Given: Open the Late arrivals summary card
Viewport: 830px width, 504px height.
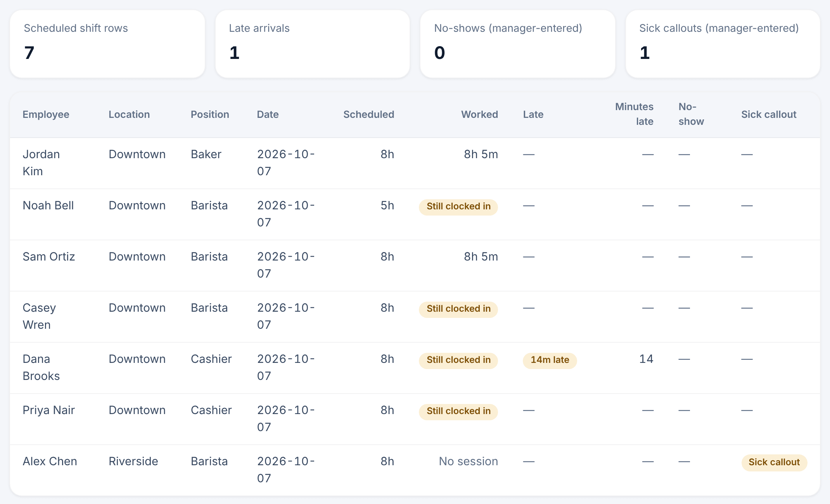Looking at the screenshot, I should click(x=313, y=44).
